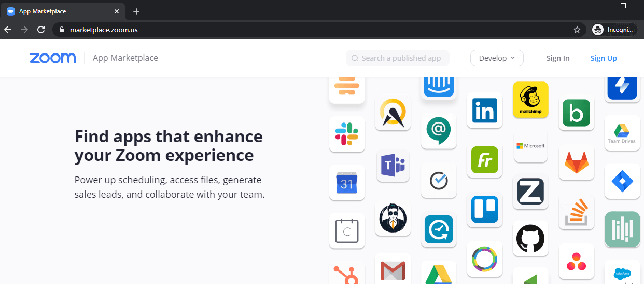Open the Incognito profile indicator
644x286 pixels.
pyautogui.click(x=615, y=30)
